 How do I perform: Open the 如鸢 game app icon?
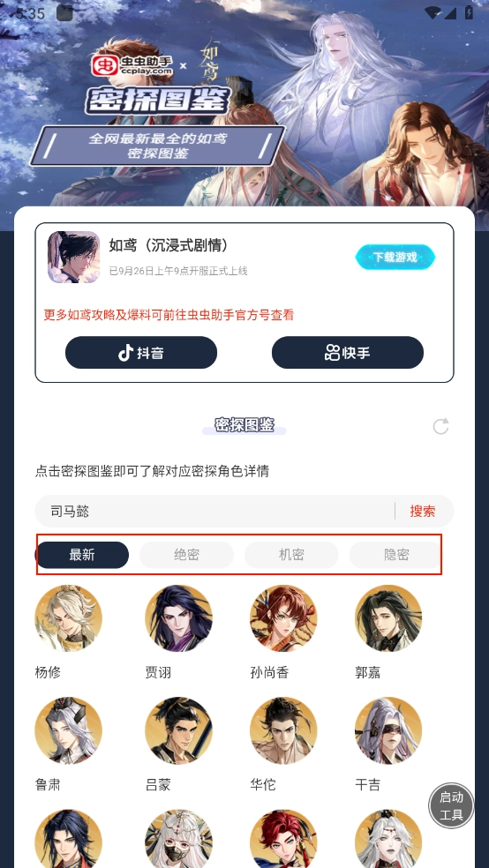pyautogui.click(x=73, y=258)
